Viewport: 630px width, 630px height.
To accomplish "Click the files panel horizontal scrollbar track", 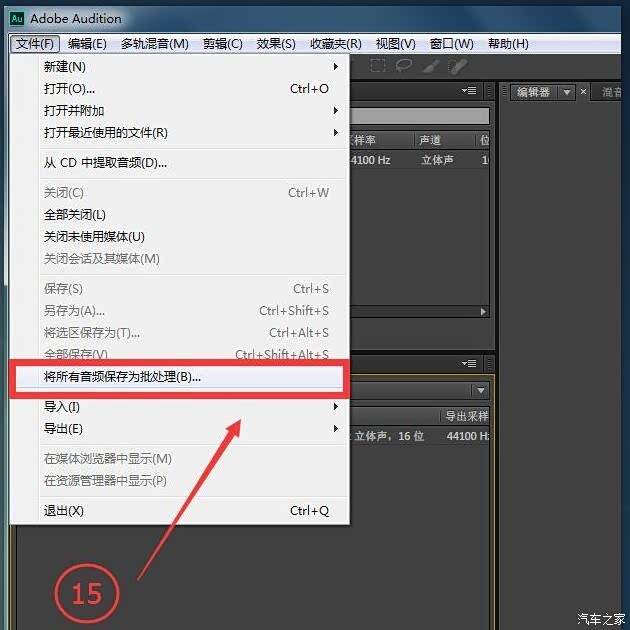I will [x=414, y=311].
